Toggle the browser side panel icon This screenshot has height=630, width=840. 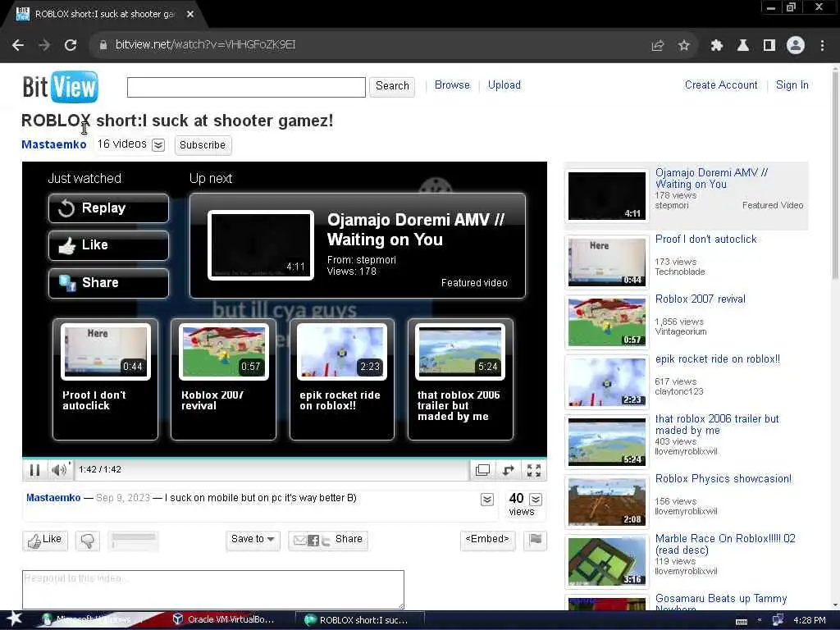[769, 46]
